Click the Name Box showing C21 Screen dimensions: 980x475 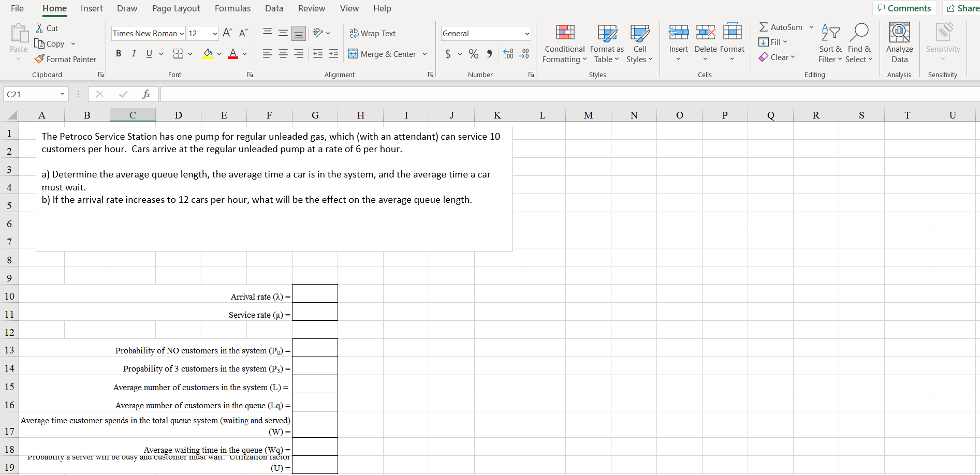[31, 94]
